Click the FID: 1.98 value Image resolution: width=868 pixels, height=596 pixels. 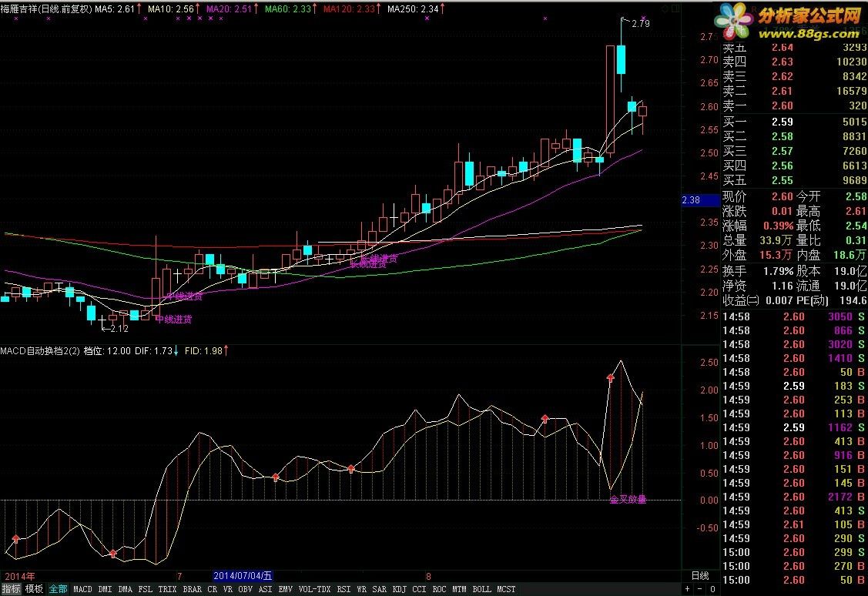(203, 351)
